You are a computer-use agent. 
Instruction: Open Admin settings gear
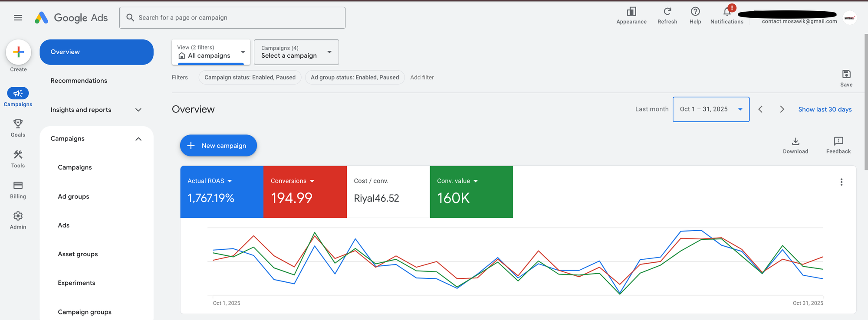pos(18,216)
